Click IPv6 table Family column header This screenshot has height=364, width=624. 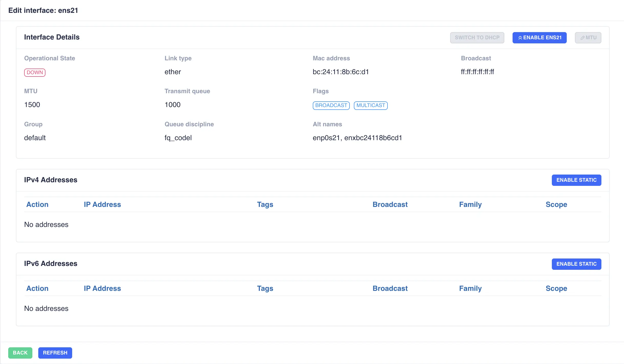pyautogui.click(x=470, y=289)
